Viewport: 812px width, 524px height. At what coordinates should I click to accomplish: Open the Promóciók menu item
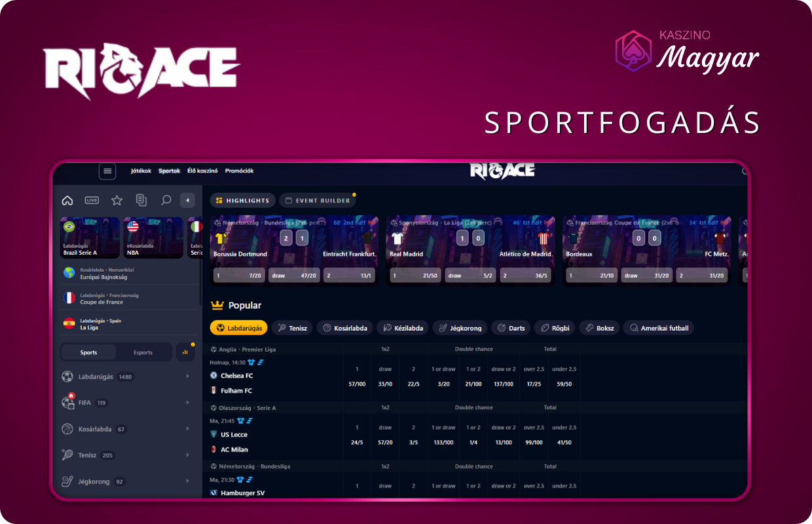[x=239, y=171]
